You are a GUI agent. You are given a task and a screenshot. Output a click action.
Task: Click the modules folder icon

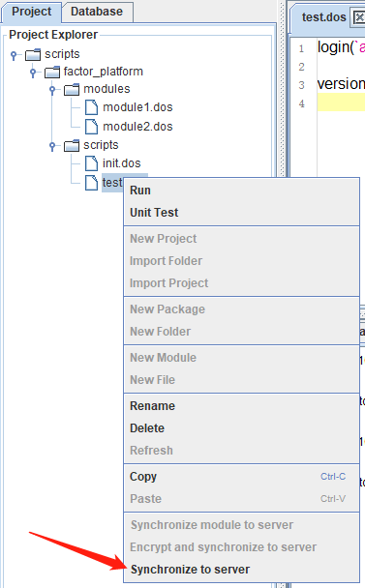(x=72, y=89)
